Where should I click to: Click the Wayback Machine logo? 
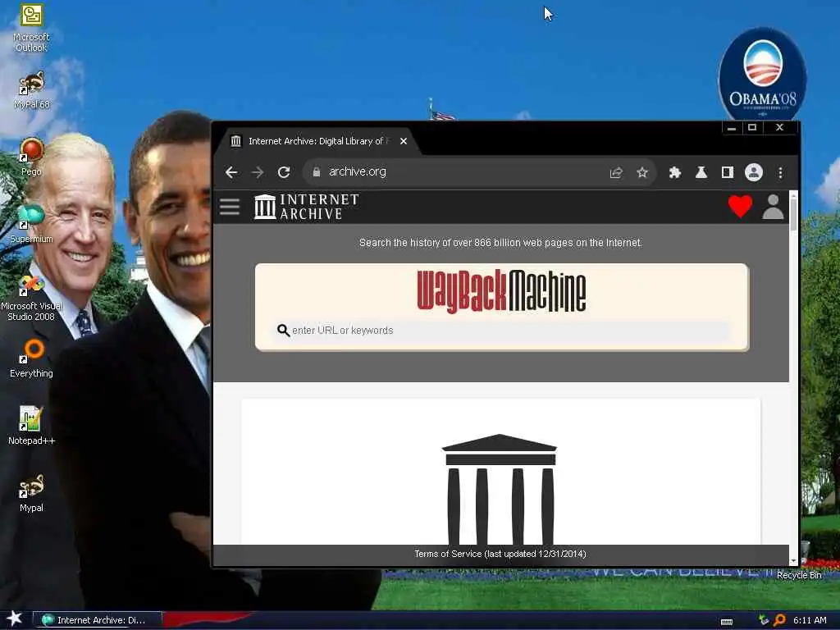tap(501, 291)
